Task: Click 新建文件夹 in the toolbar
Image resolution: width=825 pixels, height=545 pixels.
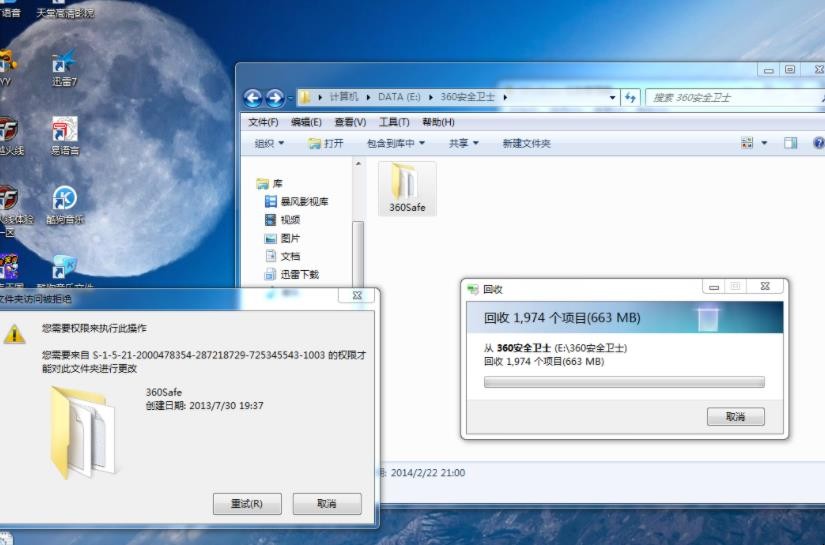Action: [526, 143]
